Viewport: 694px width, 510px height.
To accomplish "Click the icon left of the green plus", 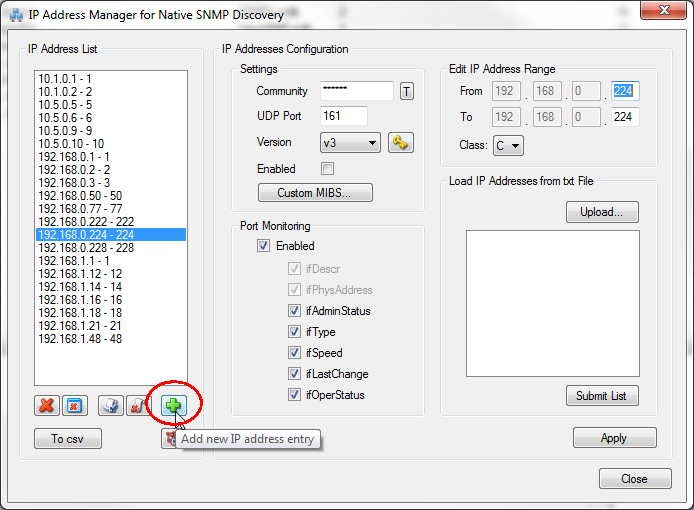I will point(137,405).
